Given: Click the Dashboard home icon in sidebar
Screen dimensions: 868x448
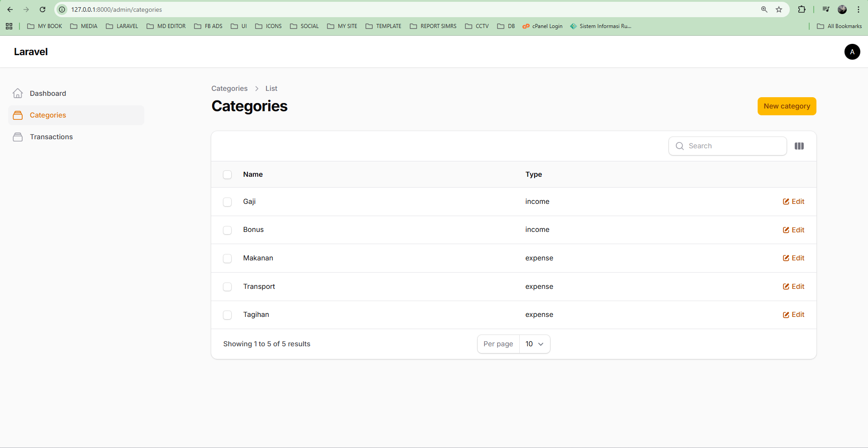Looking at the screenshot, I should 18,94.
